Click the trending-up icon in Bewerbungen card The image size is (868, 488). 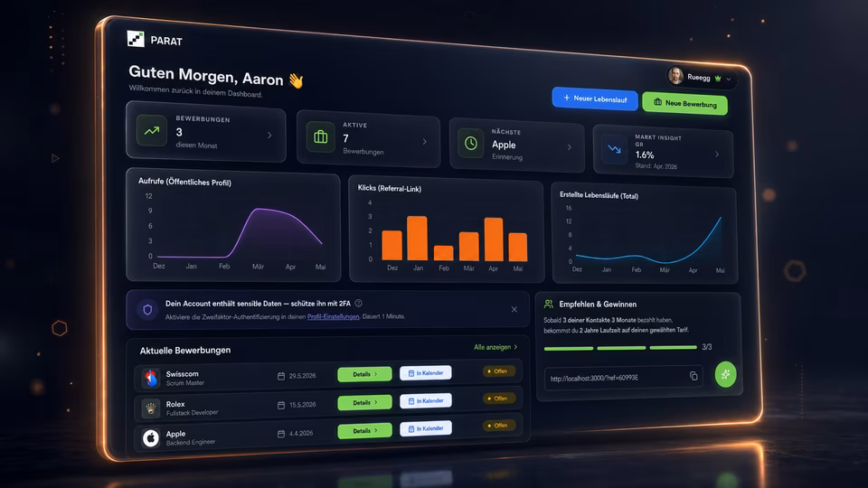tap(152, 130)
